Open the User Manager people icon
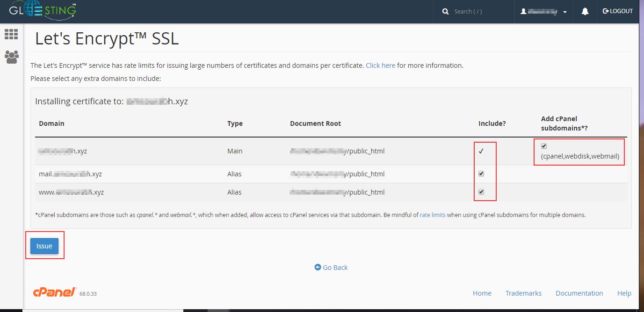 pos(11,57)
